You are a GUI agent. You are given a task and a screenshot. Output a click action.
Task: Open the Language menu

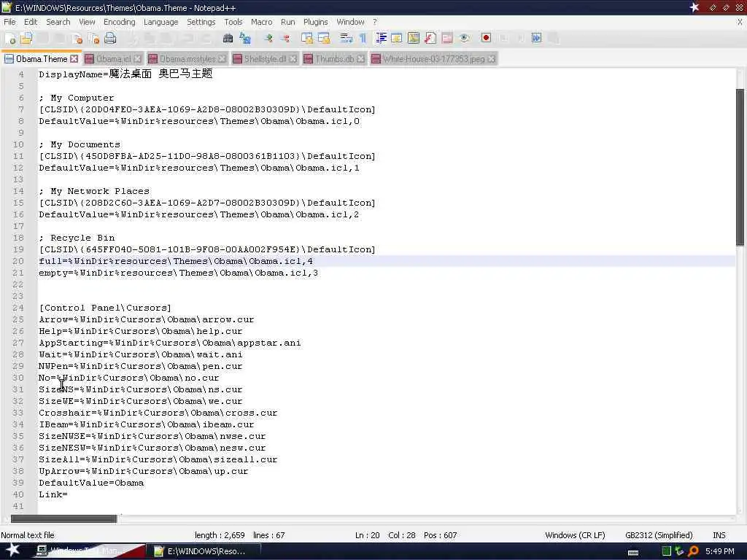pos(160,22)
